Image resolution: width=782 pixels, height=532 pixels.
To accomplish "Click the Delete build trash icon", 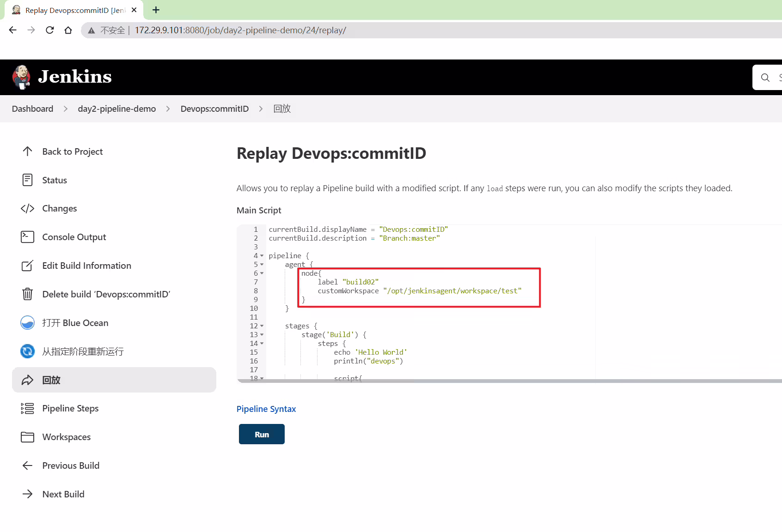I will tap(27, 294).
